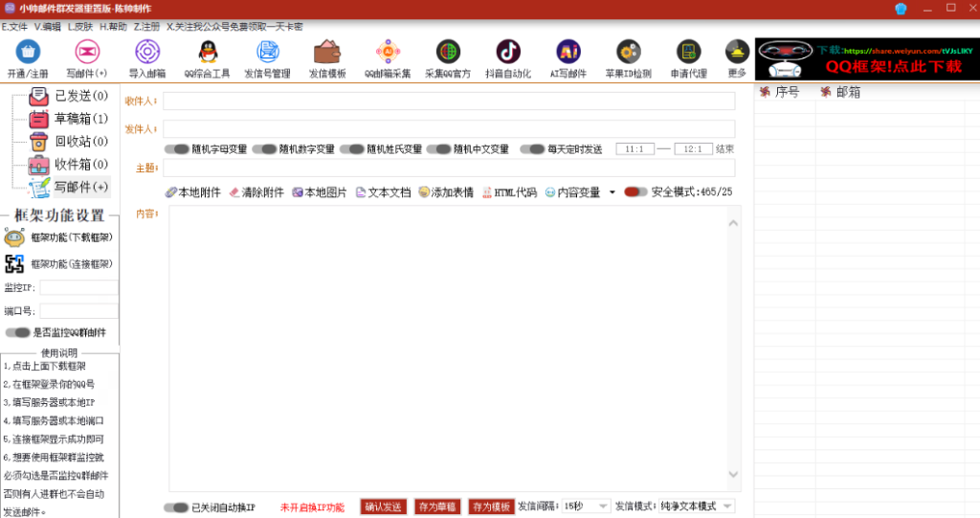Click the 确认发送 button
This screenshot has width=980, height=518.
click(383, 507)
